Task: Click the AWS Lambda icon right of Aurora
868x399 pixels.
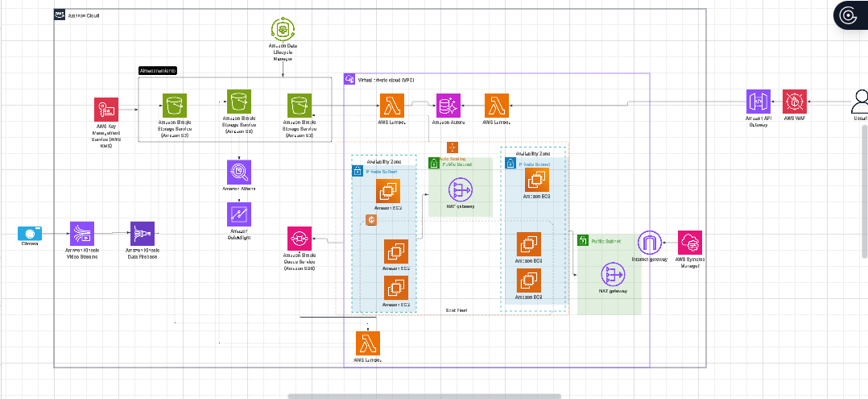Action: (497, 106)
